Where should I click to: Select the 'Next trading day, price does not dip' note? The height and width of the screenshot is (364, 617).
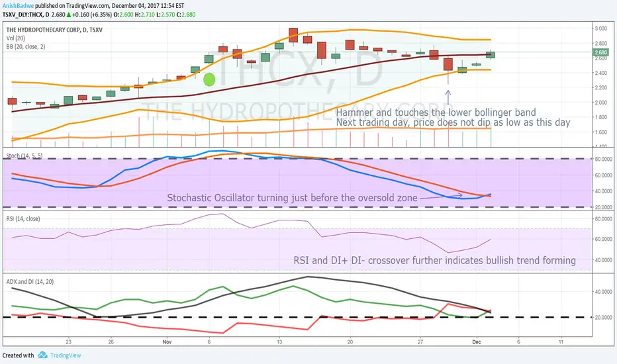point(453,122)
